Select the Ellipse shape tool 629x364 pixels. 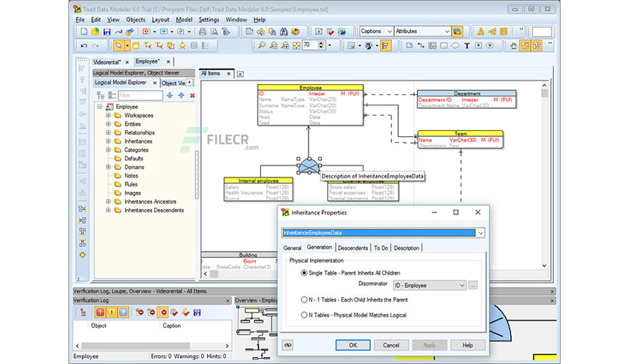pos(455,46)
